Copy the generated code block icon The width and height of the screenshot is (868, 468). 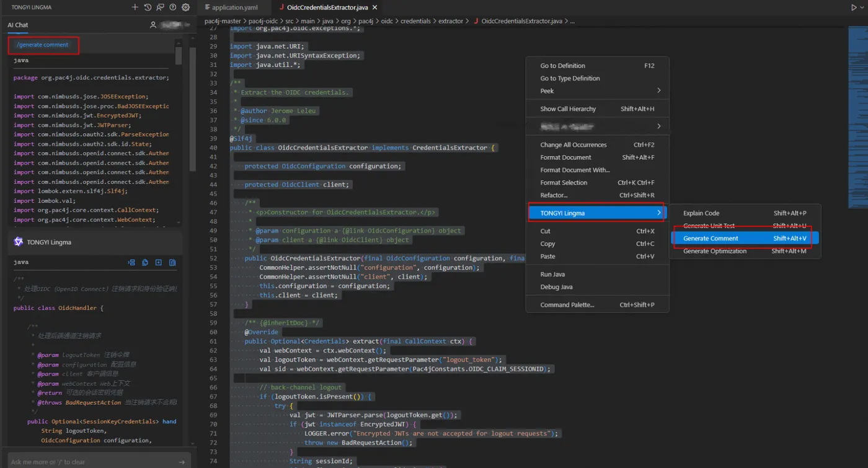coord(145,262)
